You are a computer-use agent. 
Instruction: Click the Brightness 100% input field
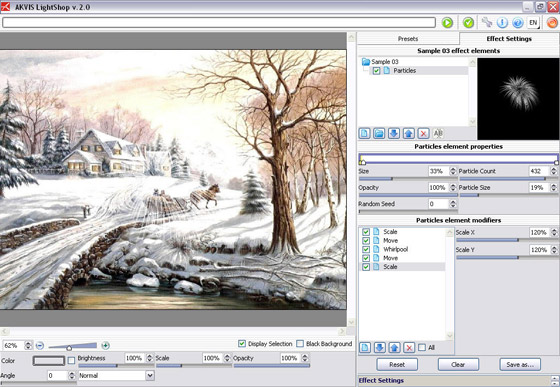pyautogui.click(x=135, y=358)
